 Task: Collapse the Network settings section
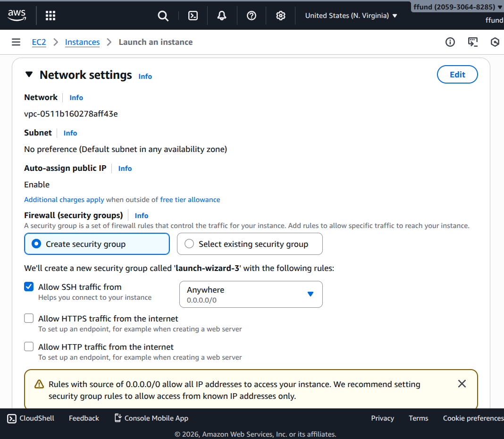pyautogui.click(x=29, y=75)
